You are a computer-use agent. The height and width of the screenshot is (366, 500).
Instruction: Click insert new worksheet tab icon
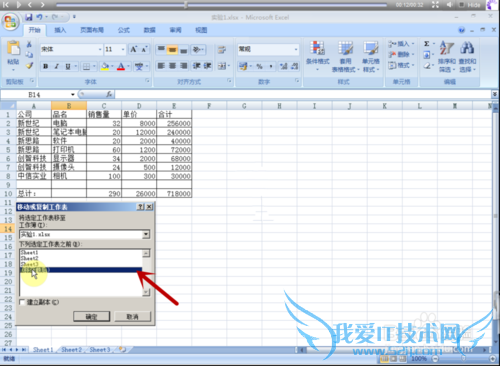123,350
